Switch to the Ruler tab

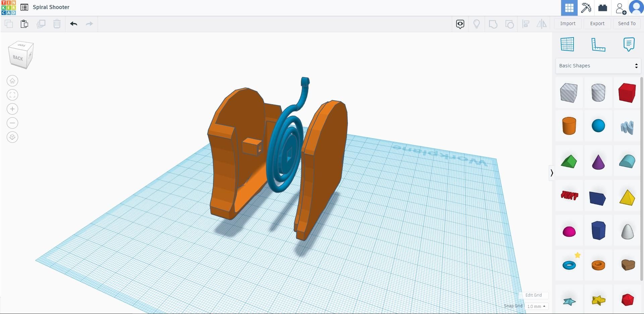point(598,44)
